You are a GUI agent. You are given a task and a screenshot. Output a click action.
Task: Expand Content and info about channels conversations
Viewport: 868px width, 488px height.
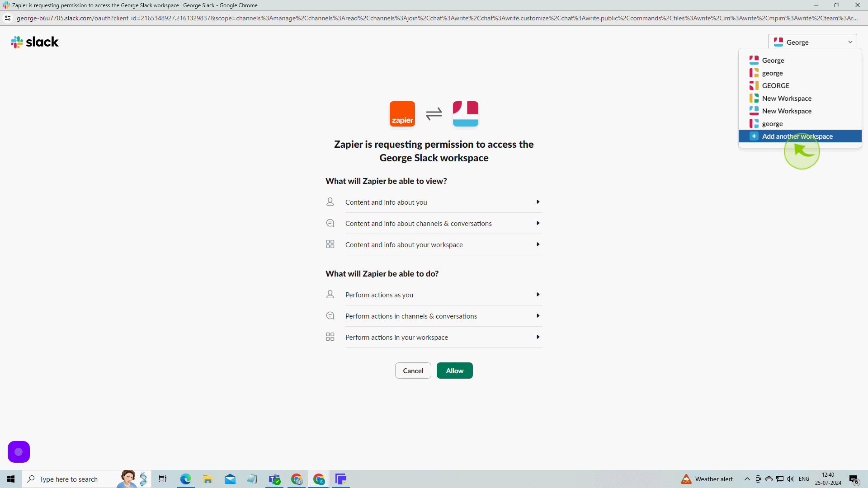point(537,223)
